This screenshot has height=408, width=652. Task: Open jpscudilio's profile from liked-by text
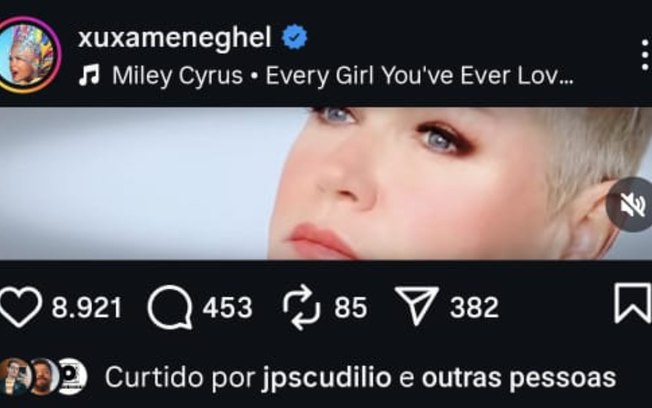pyautogui.click(x=327, y=378)
